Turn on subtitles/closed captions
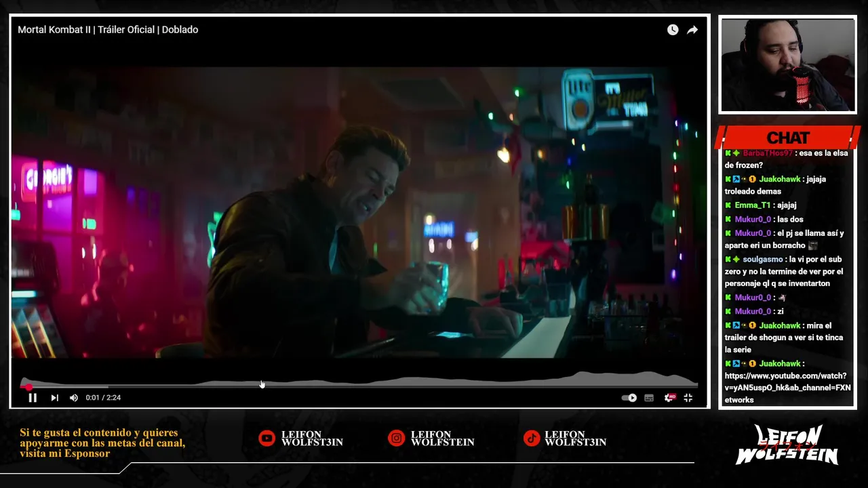Image resolution: width=868 pixels, height=488 pixels. coord(649,398)
